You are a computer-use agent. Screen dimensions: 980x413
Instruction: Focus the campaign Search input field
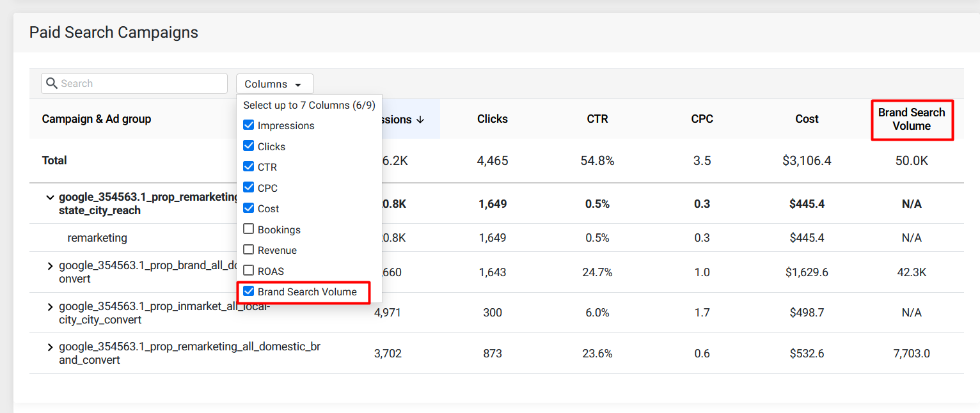(x=134, y=84)
